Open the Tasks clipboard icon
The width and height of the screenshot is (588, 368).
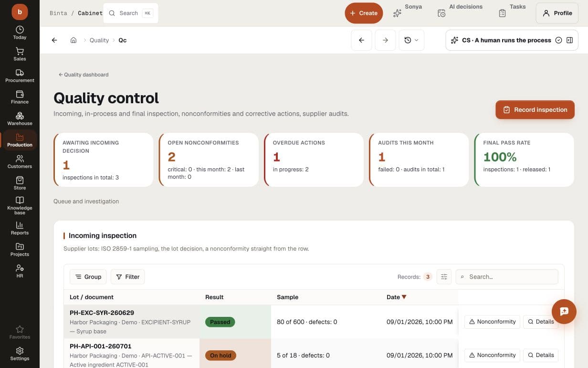click(x=502, y=13)
